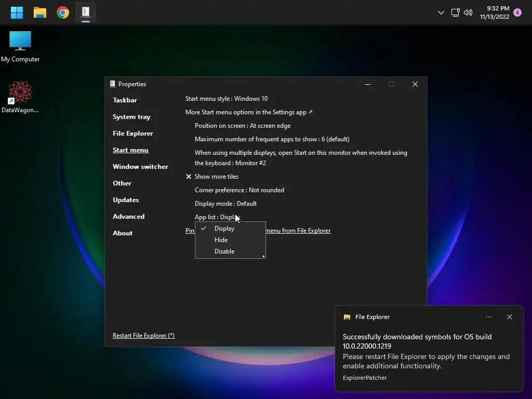Select the Start menu section
This screenshot has width=532, height=399.
[130, 150]
